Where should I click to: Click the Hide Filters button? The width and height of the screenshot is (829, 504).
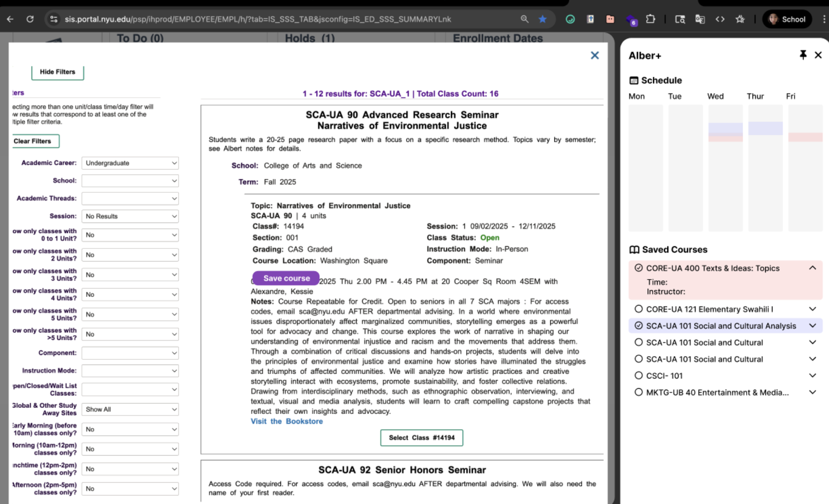click(x=57, y=72)
